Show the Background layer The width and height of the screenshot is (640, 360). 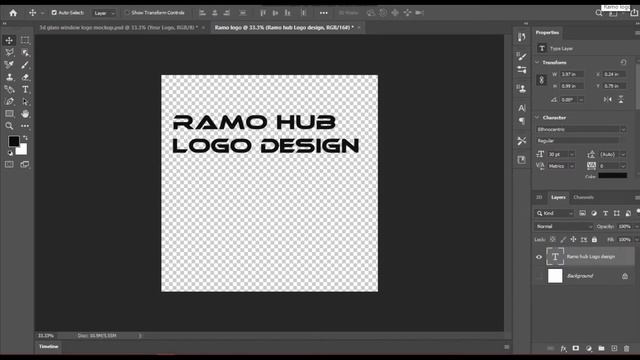(539, 276)
